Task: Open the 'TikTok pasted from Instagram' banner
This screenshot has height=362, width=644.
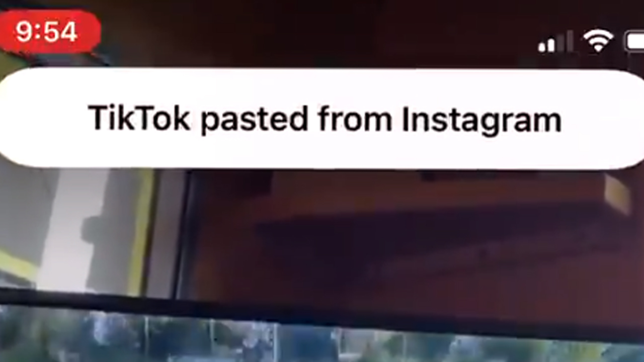Action: pyautogui.click(x=322, y=119)
